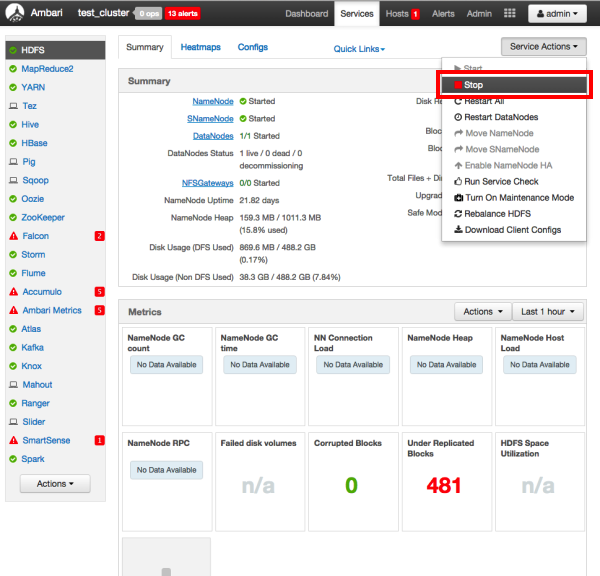Switch to the Heatmaps tab

point(200,47)
